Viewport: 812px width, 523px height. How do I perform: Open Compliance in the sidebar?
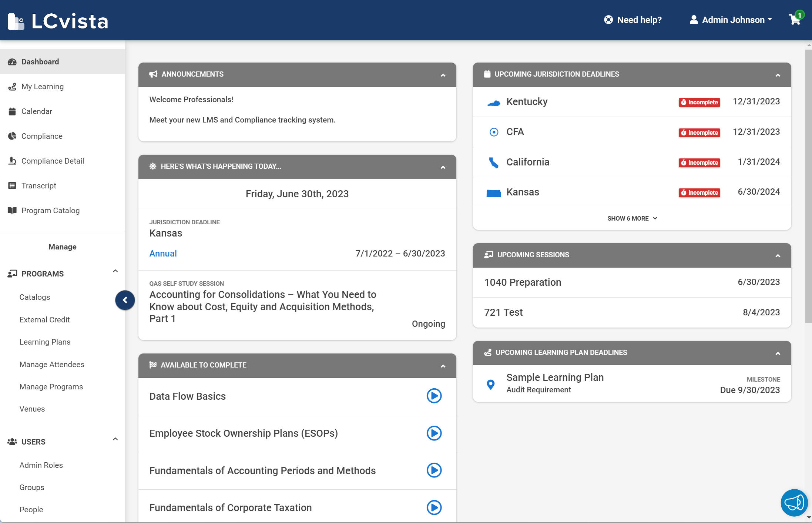point(63,136)
